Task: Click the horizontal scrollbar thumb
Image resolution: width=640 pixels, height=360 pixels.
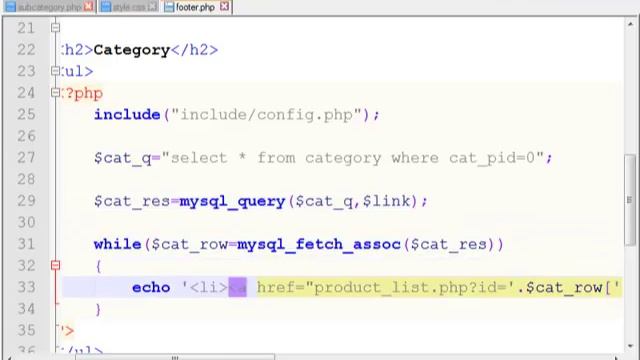Action: pyautogui.click(x=175, y=357)
